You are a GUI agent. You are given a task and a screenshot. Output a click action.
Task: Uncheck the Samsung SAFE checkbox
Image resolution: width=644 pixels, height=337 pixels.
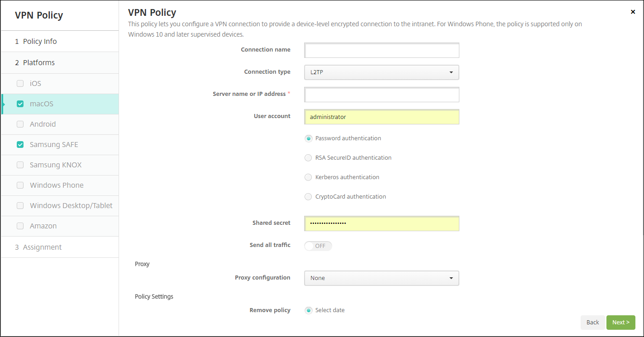20,145
